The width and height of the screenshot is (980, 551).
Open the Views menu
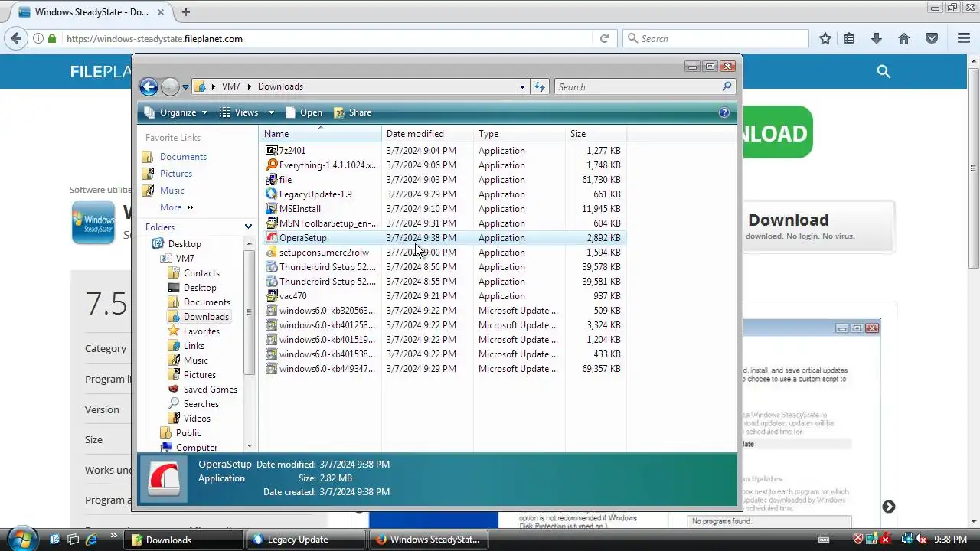(x=247, y=112)
